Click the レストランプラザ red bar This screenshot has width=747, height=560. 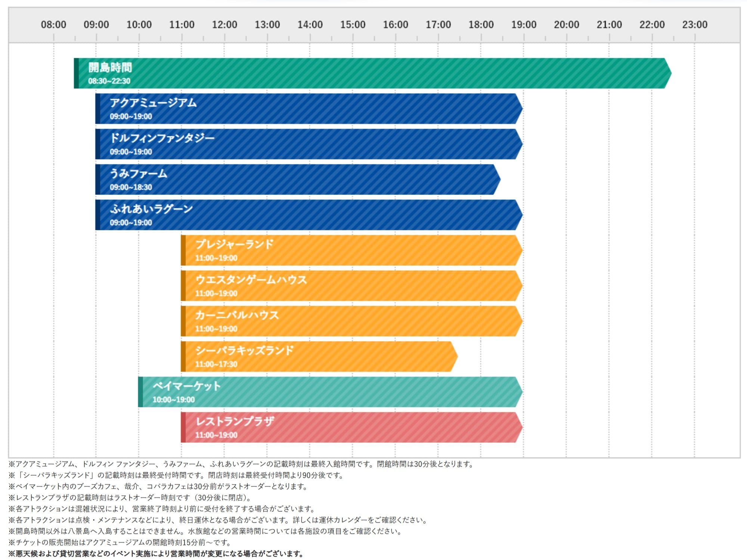[x=352, y=427]
